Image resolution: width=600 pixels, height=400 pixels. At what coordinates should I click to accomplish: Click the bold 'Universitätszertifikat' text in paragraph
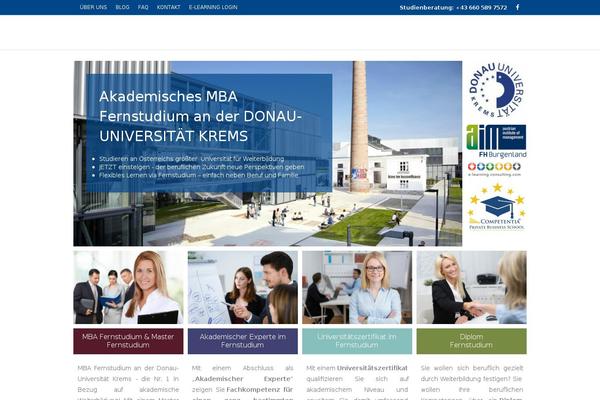tap(372, 368)
